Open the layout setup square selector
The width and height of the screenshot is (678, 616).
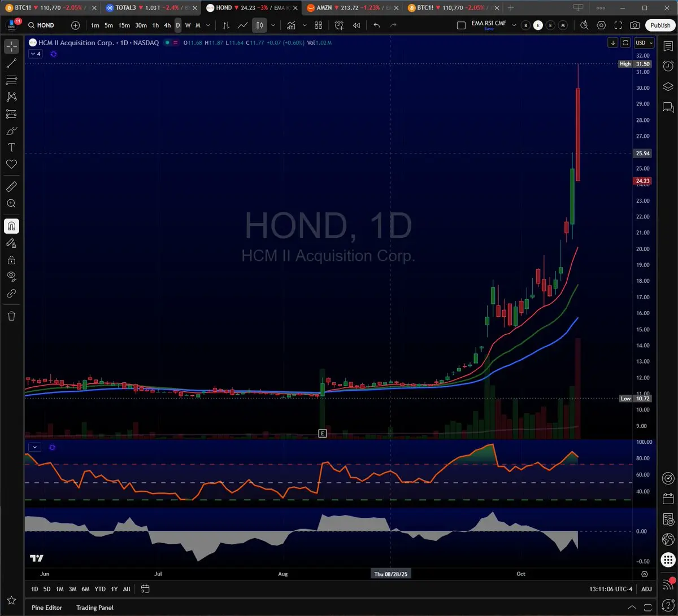coord(461,25)
